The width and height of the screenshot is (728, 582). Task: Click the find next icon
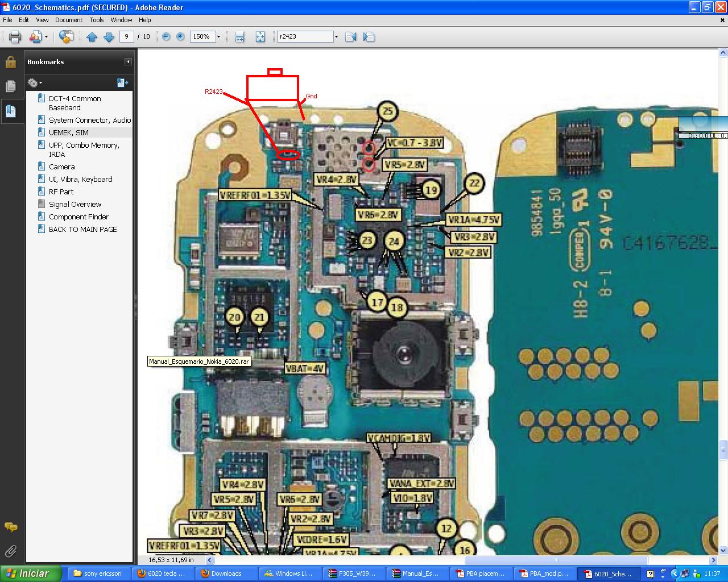click(x=369, y=37)
